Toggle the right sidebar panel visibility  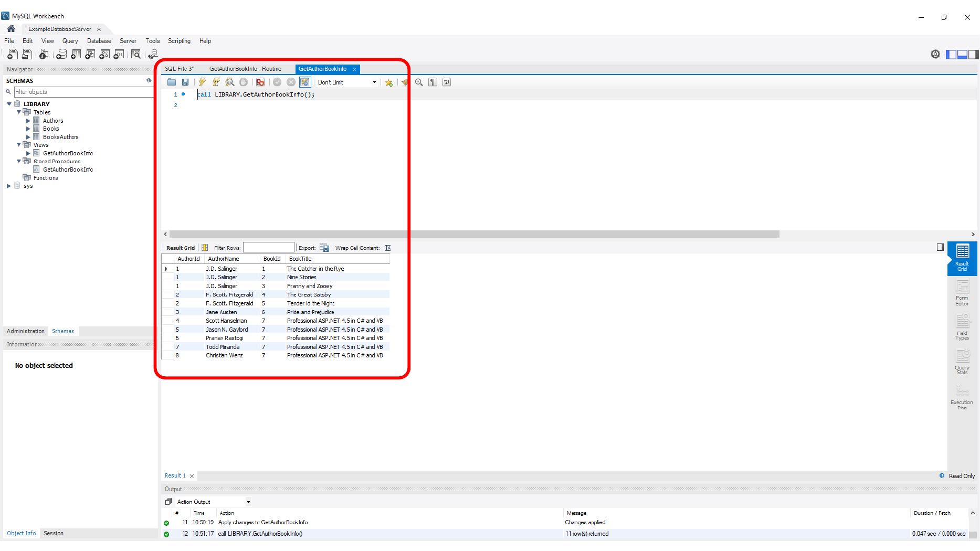(973, 54)
